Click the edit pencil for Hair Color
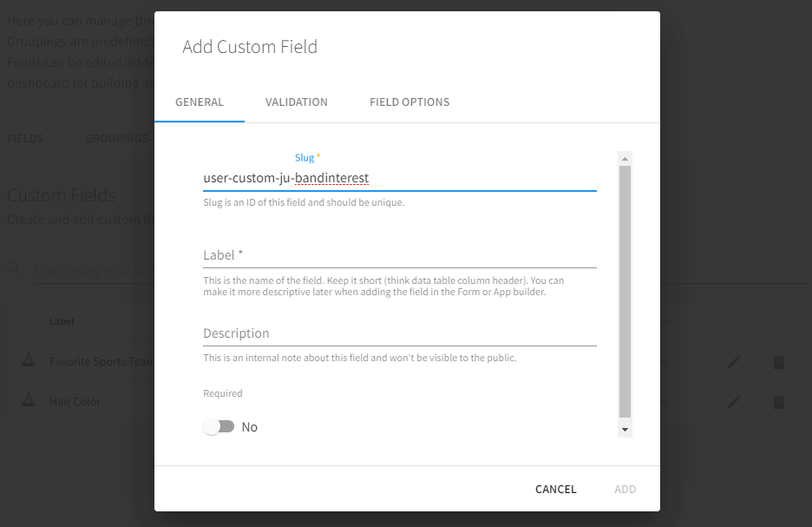Viewport: 812px width, 527px height. point(734,401)
